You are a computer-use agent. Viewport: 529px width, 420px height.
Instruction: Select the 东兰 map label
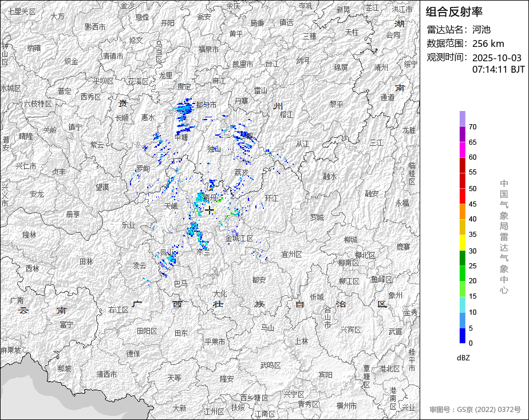[203, 251]
